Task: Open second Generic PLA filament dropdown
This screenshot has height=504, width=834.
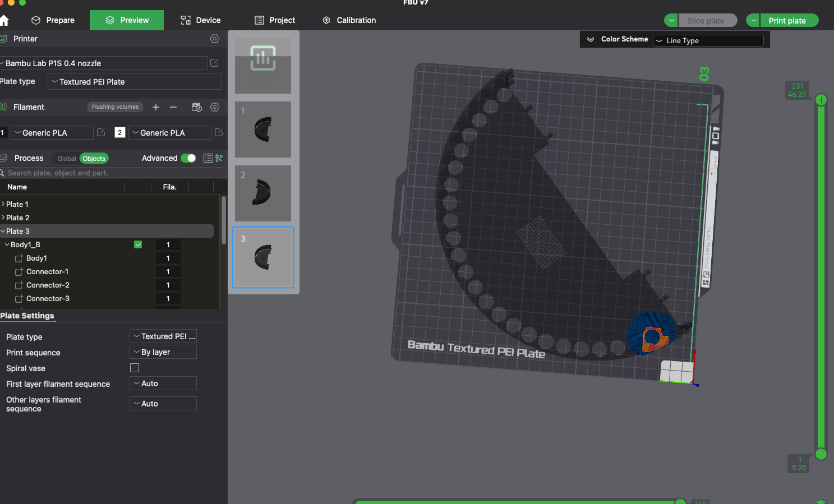Action: coord(170,132)
